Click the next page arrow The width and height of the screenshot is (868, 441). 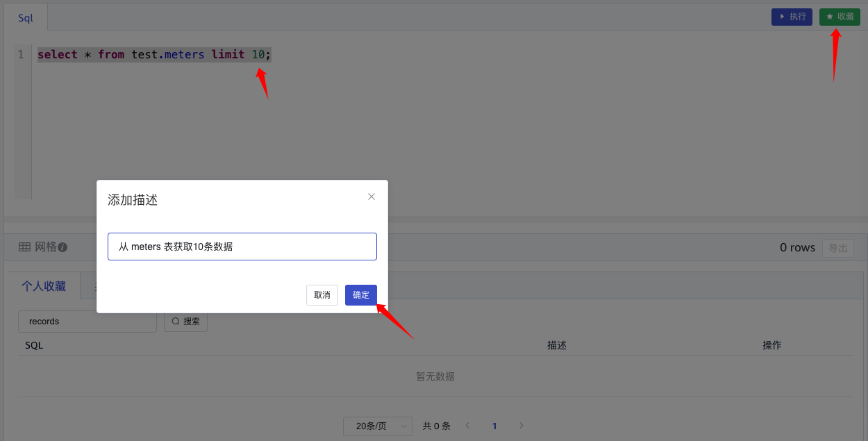coord(521,426)
